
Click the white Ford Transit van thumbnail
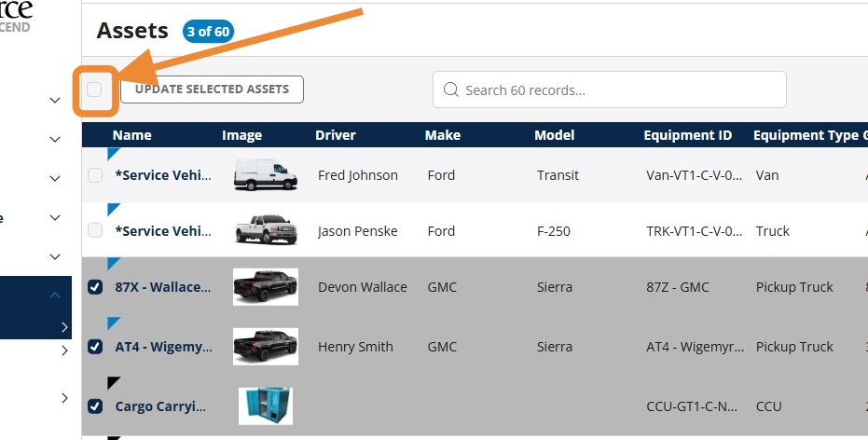tap(266, 175)
